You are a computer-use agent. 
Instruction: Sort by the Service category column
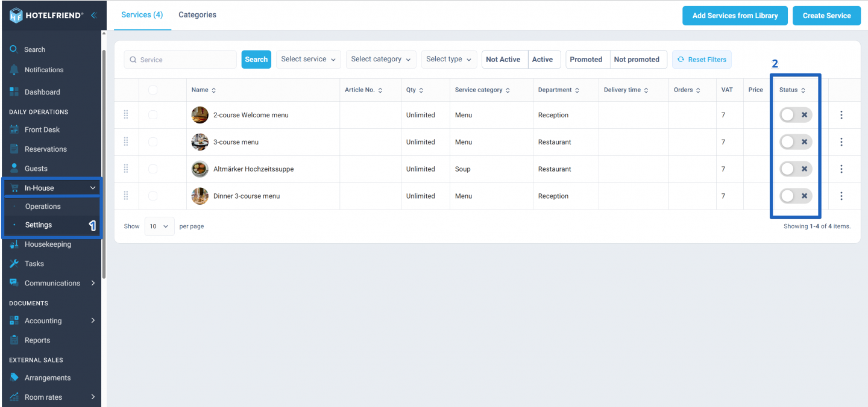pyautogui.click(x=508, y=90)
